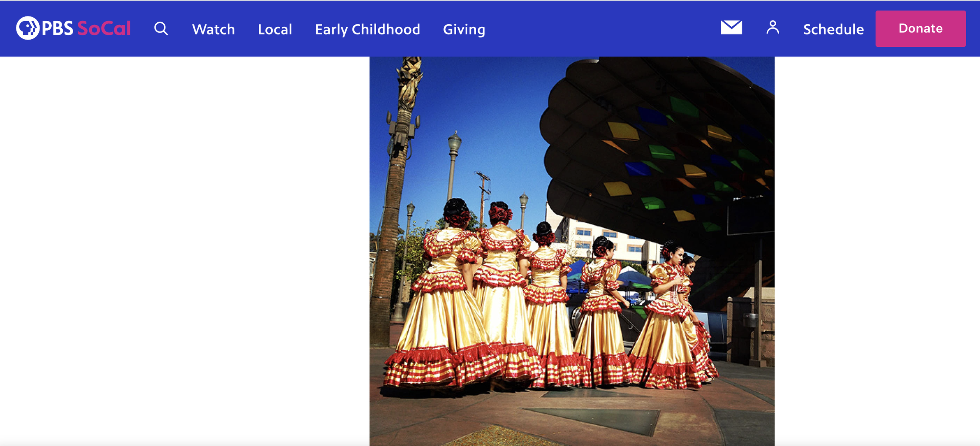Click the pink SoCal wordmark

point(104,29)
